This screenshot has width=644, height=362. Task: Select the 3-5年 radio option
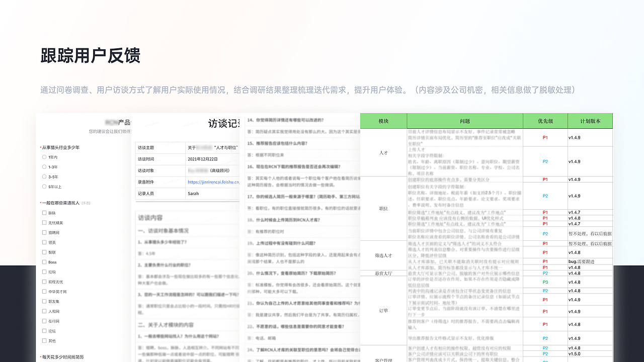tap(44, 177)
